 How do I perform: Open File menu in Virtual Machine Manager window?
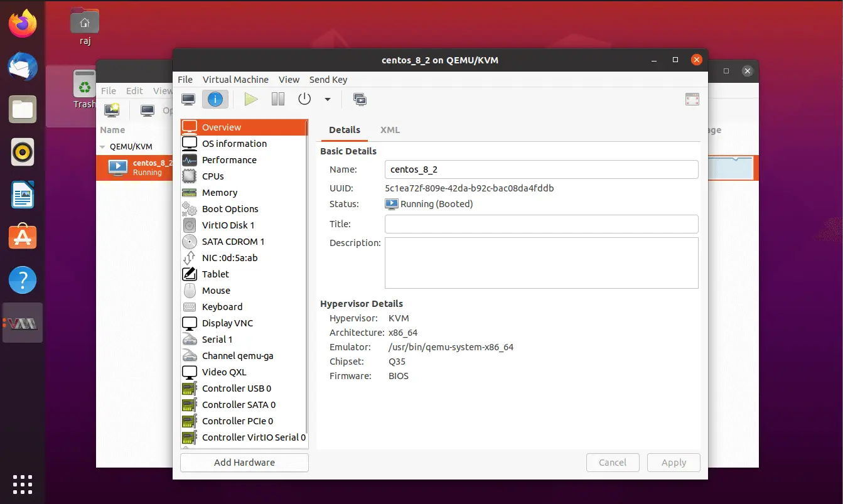(109, 91)
